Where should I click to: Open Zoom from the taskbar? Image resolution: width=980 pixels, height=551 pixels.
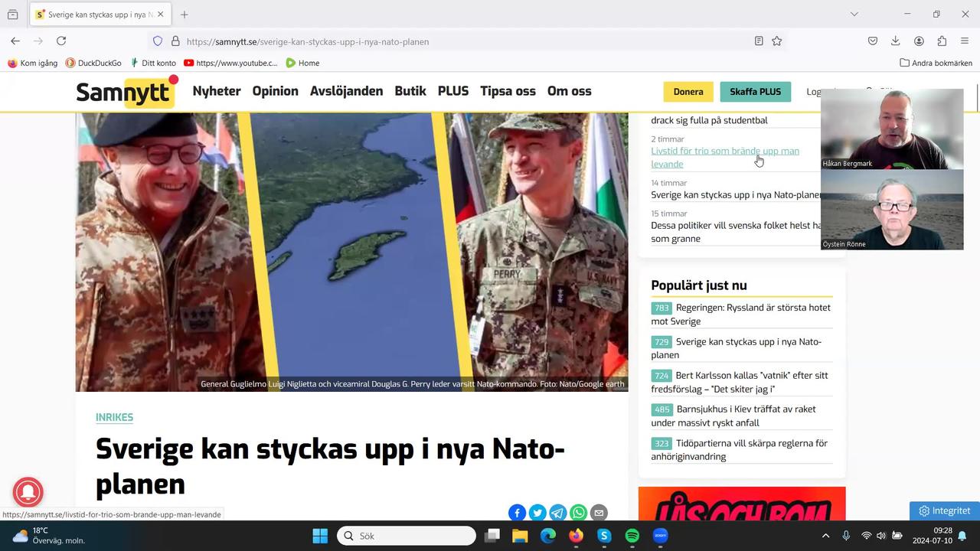[660, 536]
